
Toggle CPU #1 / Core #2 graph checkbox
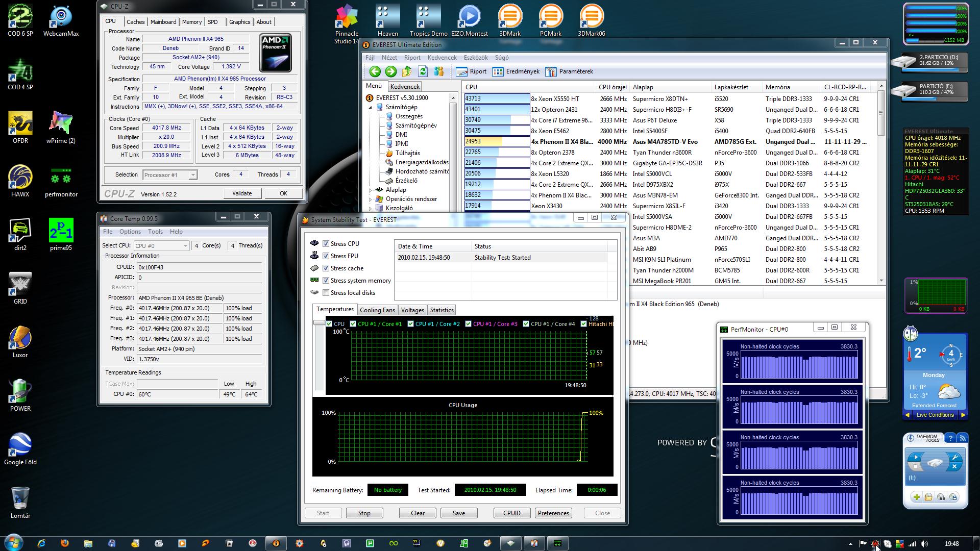[x=411, y=324]
